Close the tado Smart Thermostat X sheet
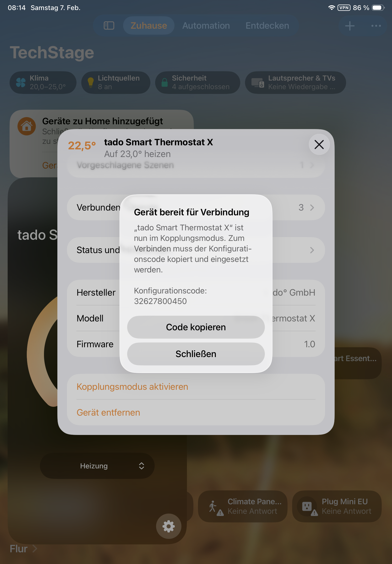This screenshot has width=392, height=564. tap(319, 144)
